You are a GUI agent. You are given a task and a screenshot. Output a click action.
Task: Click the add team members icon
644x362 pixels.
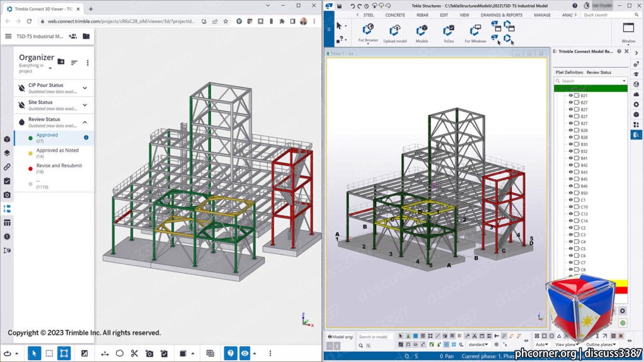[x=73, y=36]
